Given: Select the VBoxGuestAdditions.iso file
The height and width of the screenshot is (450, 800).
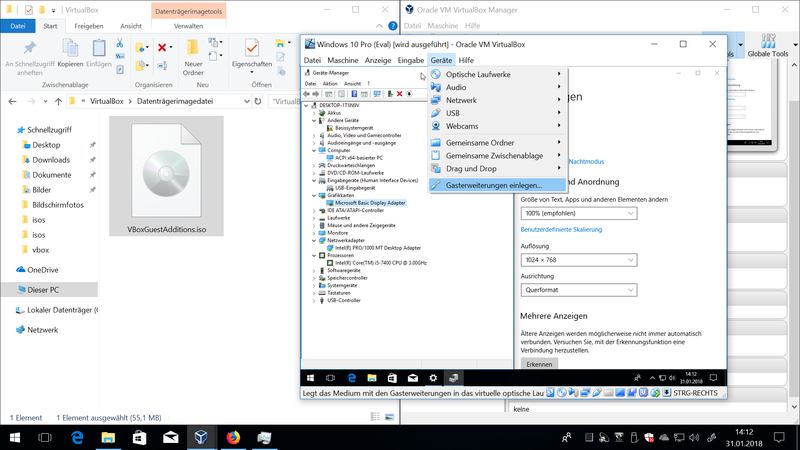Looking at the screenshot, I should click(x=166, y=176).
